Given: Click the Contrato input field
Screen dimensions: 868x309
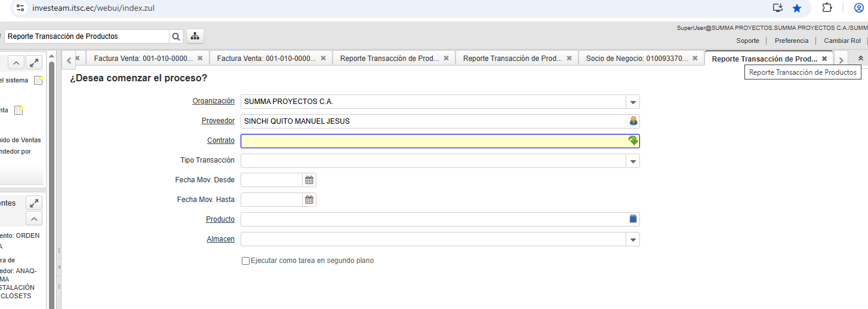Looking at the screenshot, I should pyautogui.click(x=433, y=141).
